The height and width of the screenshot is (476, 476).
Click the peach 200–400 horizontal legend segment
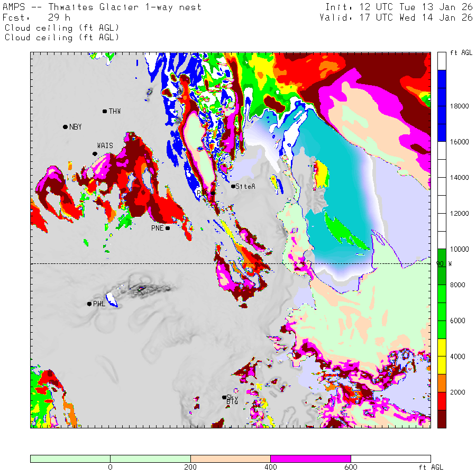pyautogui.click(x=230, y=459)
